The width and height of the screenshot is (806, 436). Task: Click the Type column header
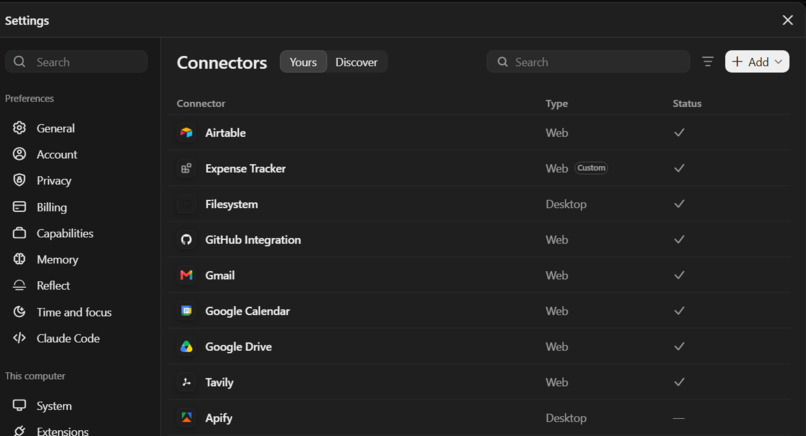click(x=557, y=103)
